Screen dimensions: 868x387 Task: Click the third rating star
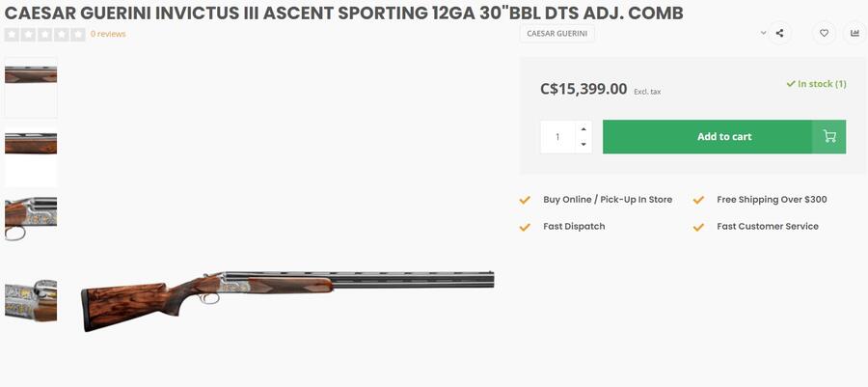point(44,34)
